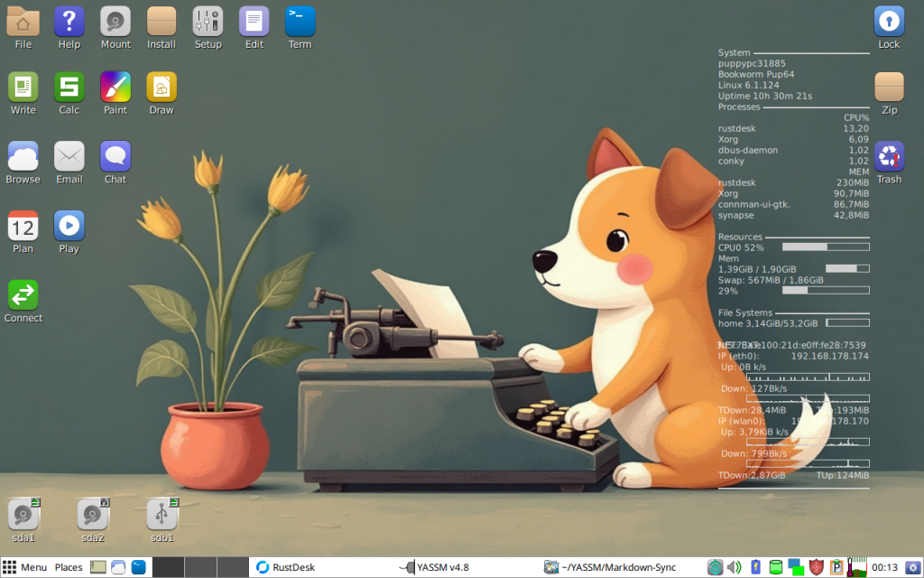Switch to the last workspace pager cell
Screen dimensions: 924x578
pos(233,567)
